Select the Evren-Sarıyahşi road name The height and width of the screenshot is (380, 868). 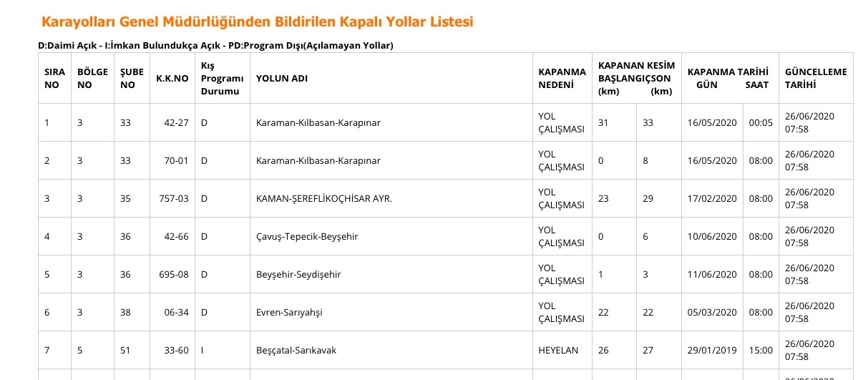289,312
